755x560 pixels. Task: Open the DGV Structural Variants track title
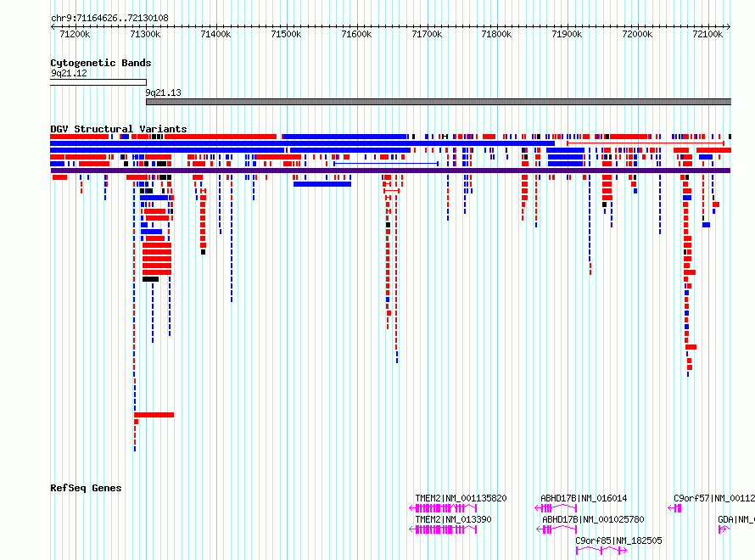(x=119, y=129)
